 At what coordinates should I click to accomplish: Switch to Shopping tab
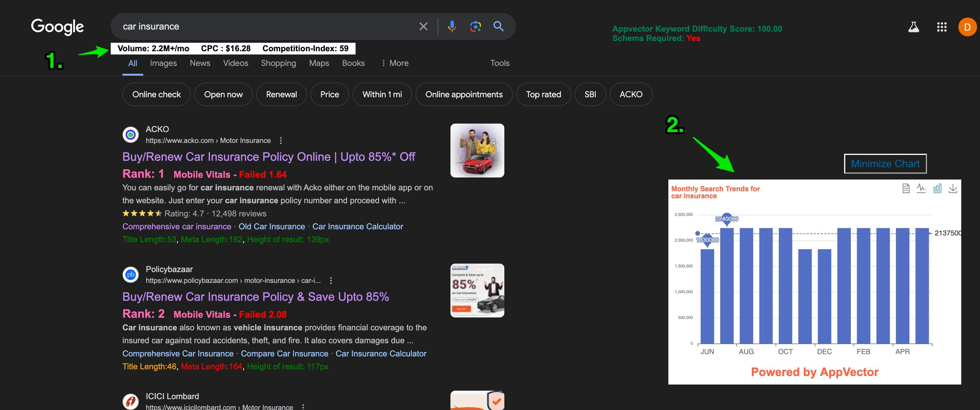point(279,63)
